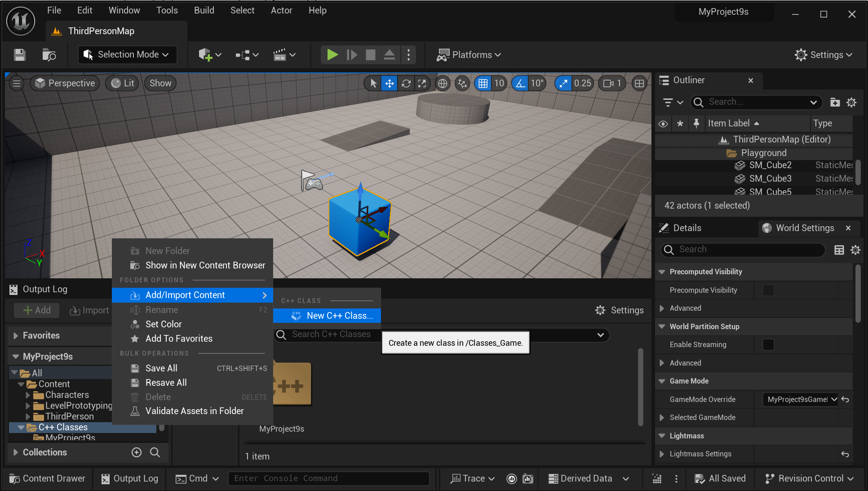Open the Build menu

204,10
